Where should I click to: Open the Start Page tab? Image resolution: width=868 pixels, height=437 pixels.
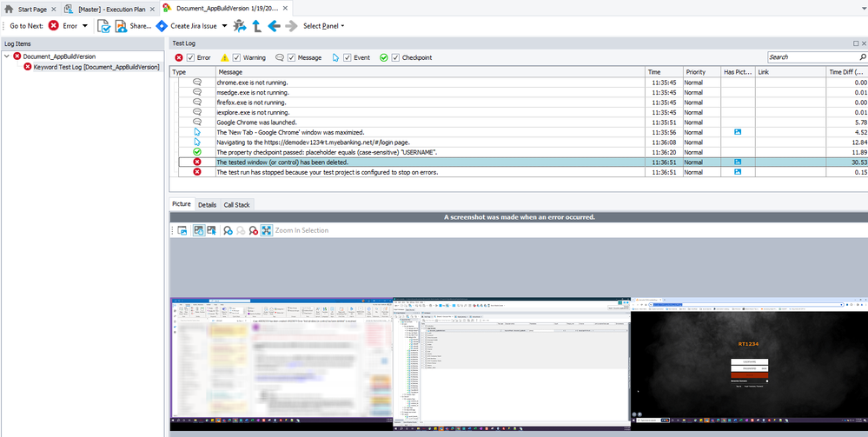coord(31,8)
